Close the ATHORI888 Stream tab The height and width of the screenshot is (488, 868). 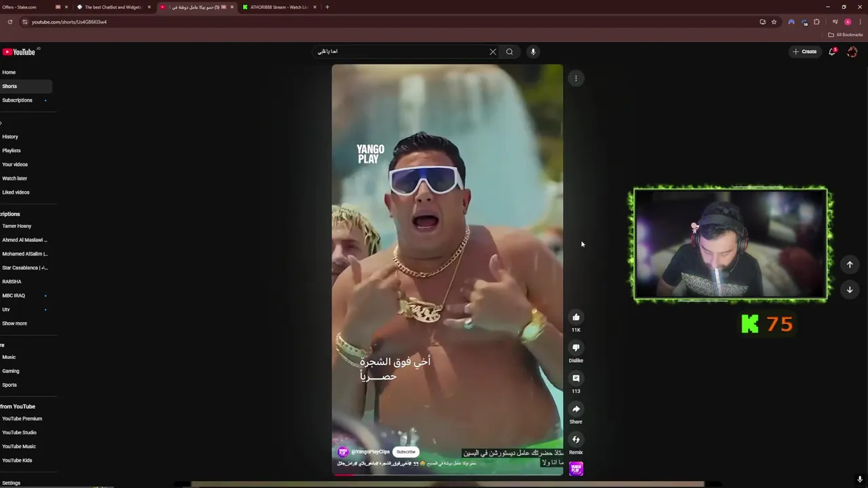pos(315,7)
